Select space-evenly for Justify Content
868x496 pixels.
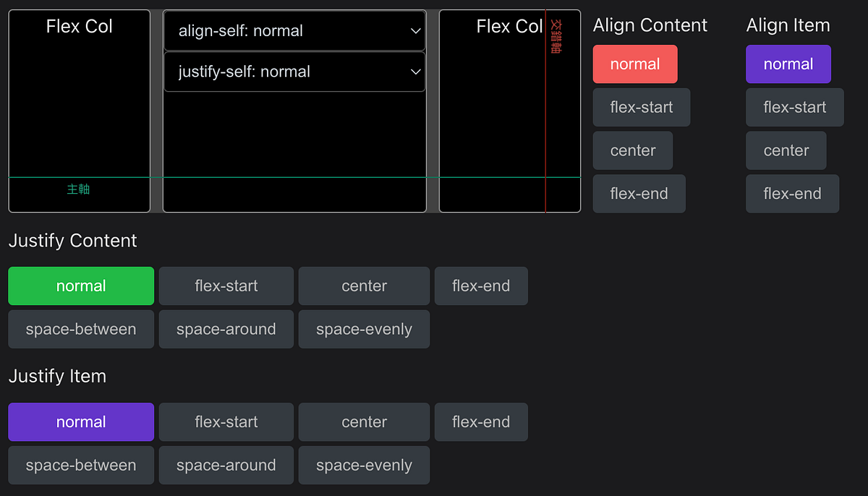[x=364, y=329]
